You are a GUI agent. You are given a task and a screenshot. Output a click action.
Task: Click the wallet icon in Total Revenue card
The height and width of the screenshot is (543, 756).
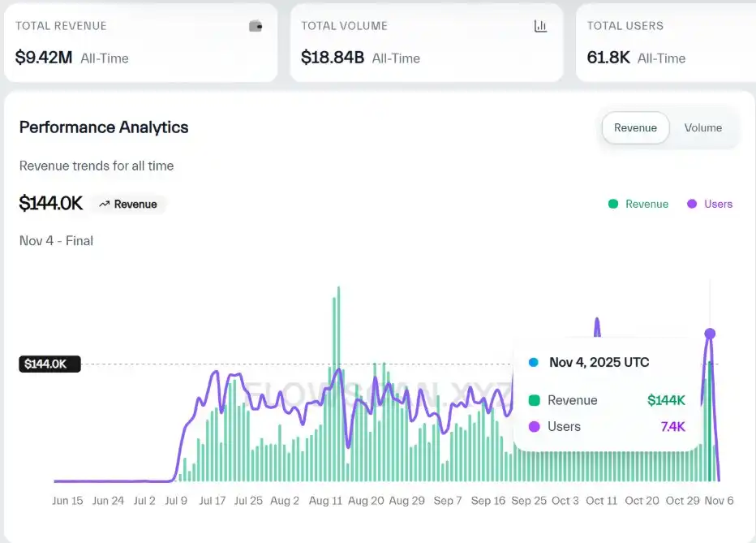(x=256, y=26)
